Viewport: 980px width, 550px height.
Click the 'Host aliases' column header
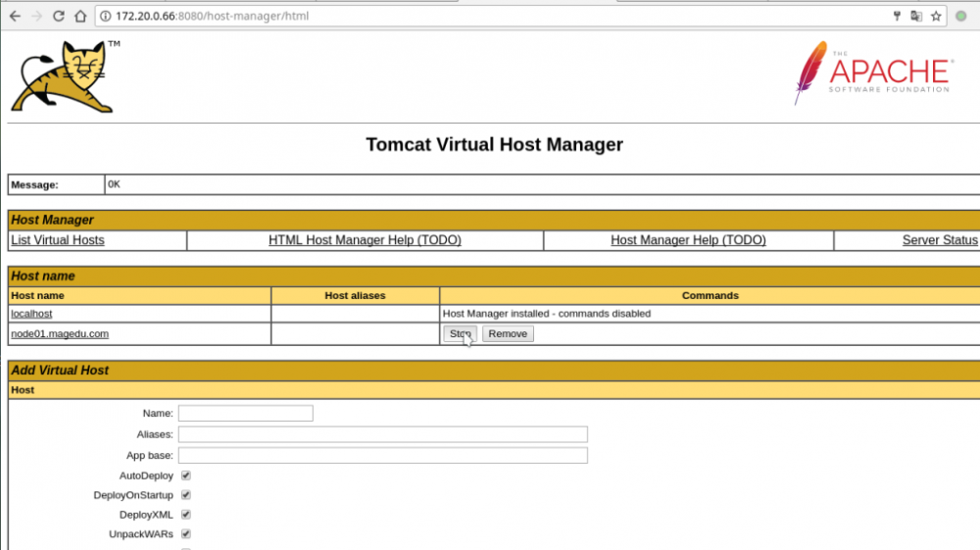point(355,296)
